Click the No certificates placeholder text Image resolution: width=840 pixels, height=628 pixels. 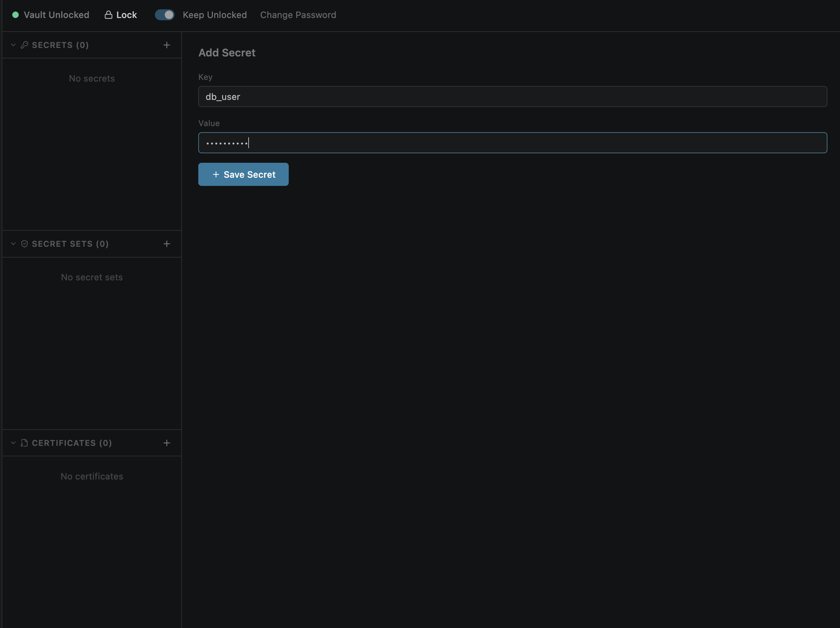tap(92, 476)
